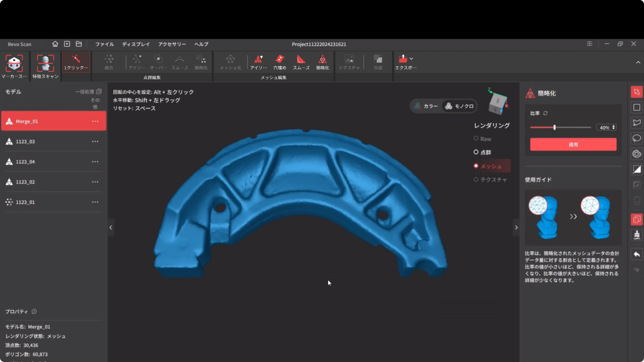
Task: Reset the 比率 ratio with refresh icon
Action: (x=545, y=113)
